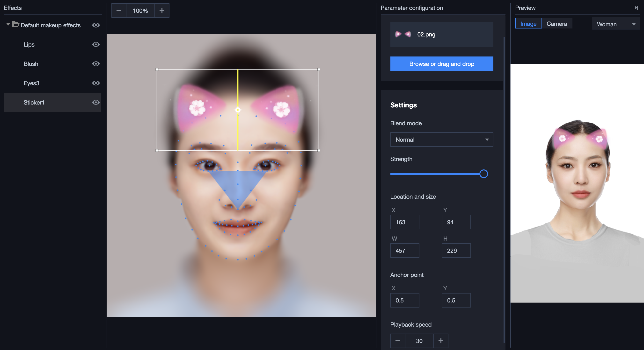Click the folder icon of Default makeup effects
The image size is (644, 350).
(15, 24)
